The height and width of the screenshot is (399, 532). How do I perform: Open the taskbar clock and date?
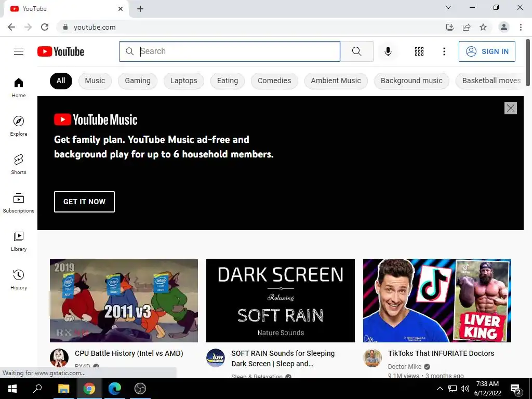(x=487, y=389)
